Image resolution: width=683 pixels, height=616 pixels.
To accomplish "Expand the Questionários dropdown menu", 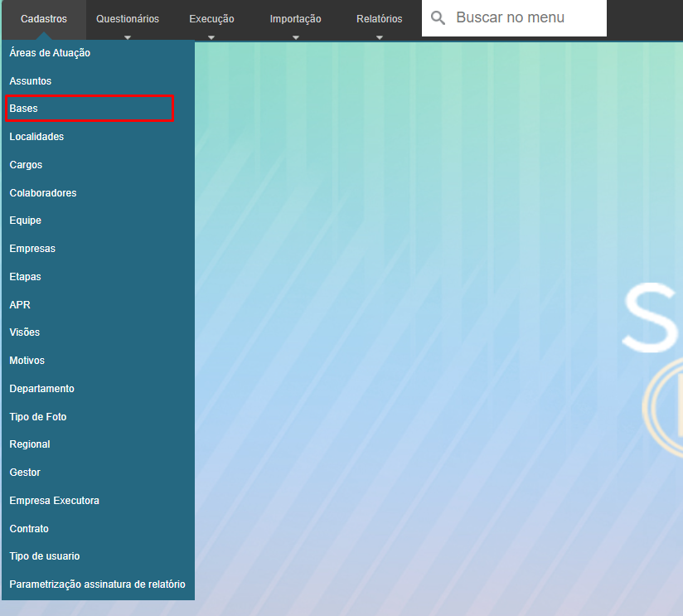I will [x=128, y=19].
